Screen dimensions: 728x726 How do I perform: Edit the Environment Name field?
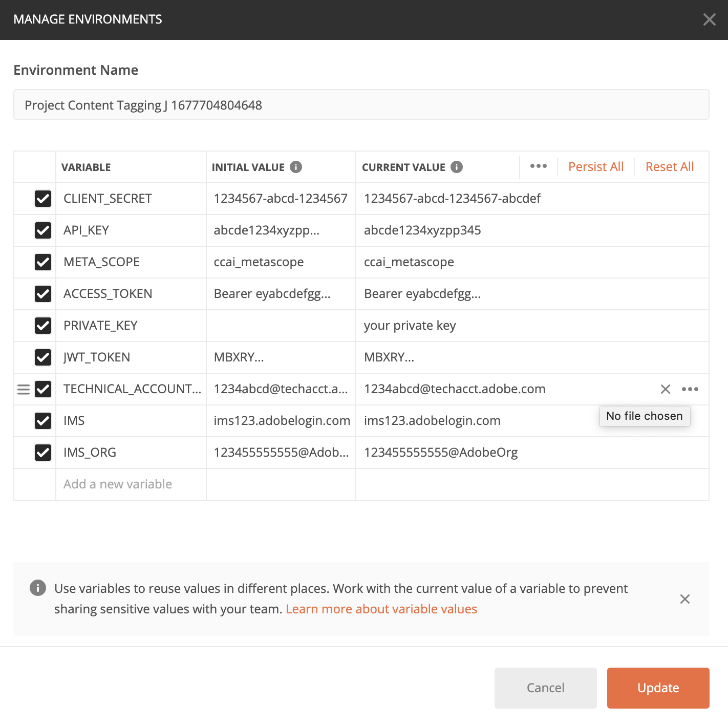(x=361, y=105)
